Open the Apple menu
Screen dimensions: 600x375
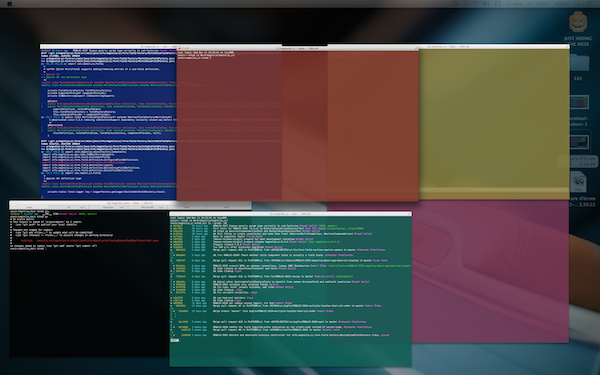click(x=10, y=3)
